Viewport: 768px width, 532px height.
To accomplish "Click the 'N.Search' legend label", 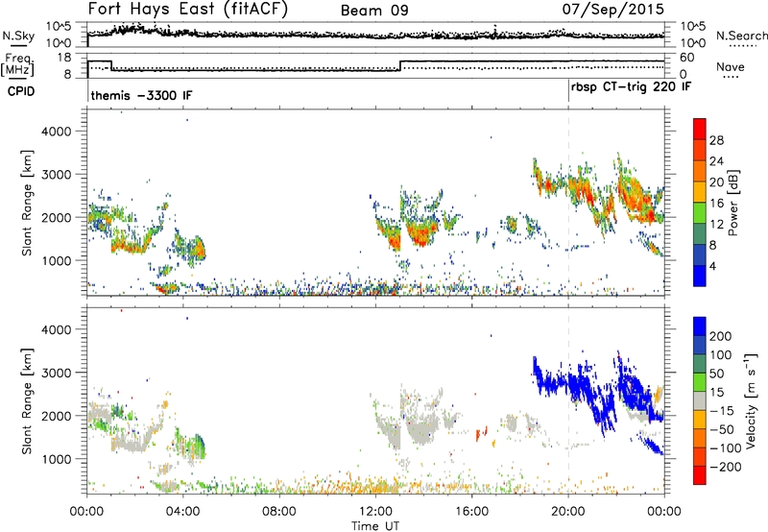I will (x=741, y=36).
